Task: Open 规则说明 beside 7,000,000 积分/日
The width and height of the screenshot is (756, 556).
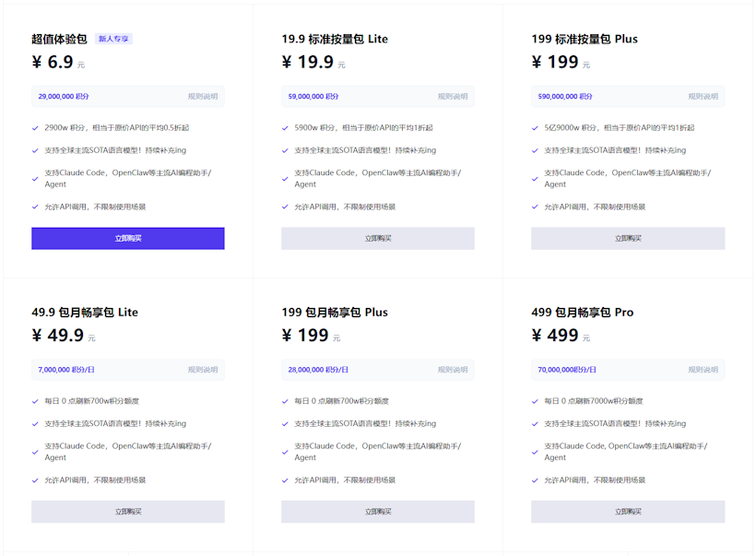Action: click(x=203, y=370)
